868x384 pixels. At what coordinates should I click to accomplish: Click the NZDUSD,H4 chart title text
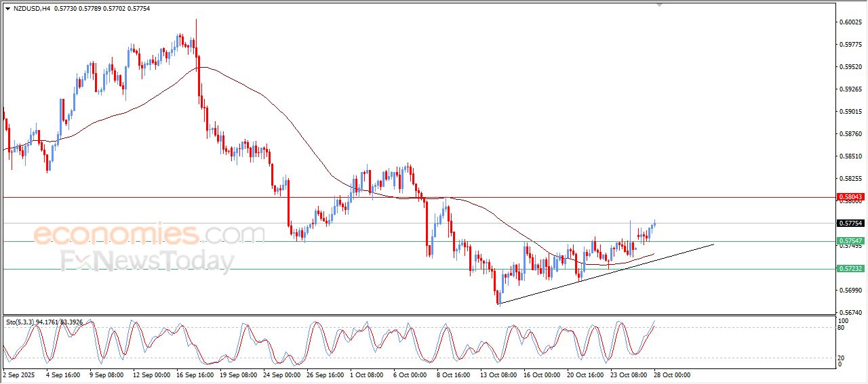click(x=32, y=9)
